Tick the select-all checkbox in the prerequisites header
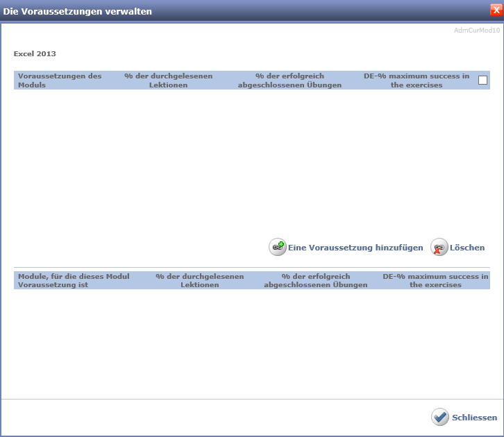Viewport: 504px width, 437px height. (x=482, y=80)
